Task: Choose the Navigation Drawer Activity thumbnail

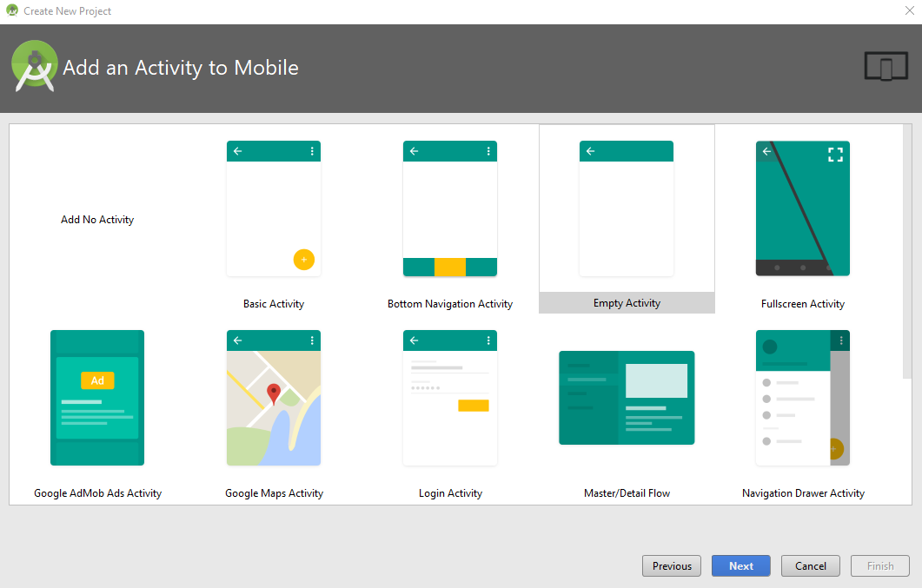Action: 803,398
